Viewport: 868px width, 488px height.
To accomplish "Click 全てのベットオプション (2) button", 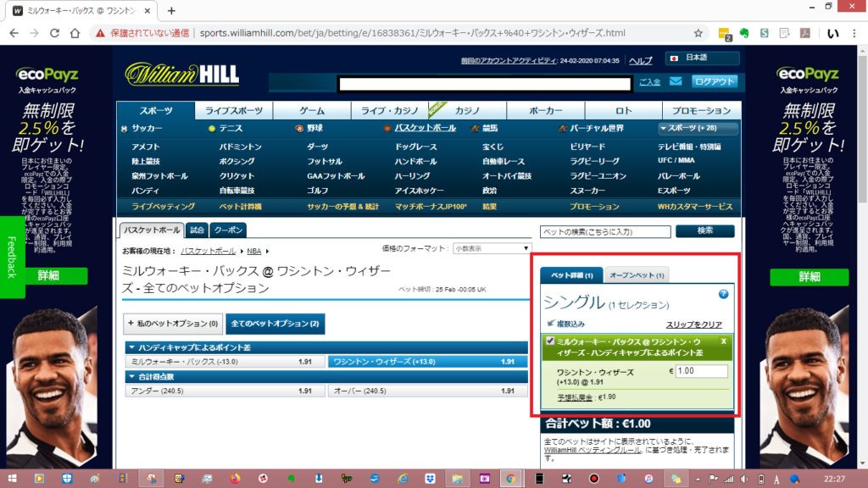I will [x=275, y=324].
